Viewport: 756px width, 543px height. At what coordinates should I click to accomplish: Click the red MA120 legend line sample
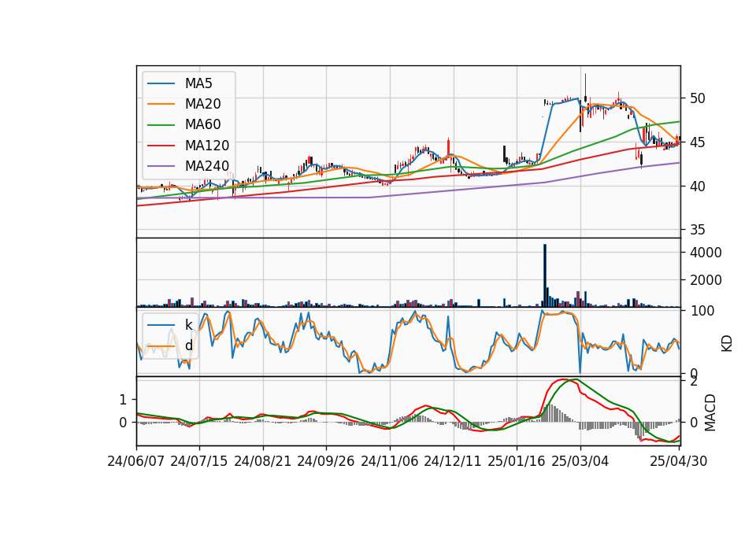click(x=161, y=146)
